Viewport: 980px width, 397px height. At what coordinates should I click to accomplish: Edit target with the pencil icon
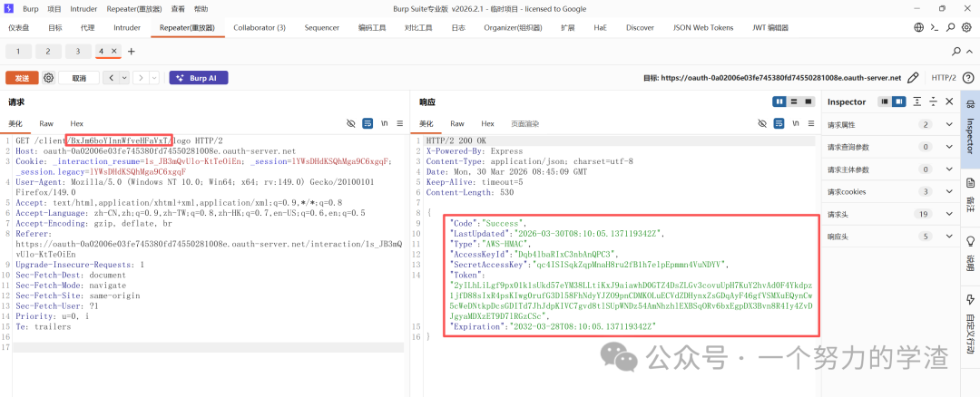tap(913, 78)
